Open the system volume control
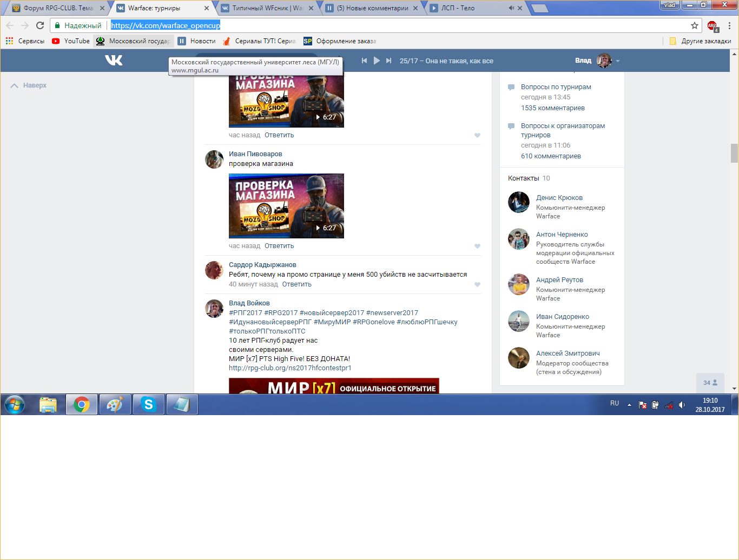 click(682, 405)
